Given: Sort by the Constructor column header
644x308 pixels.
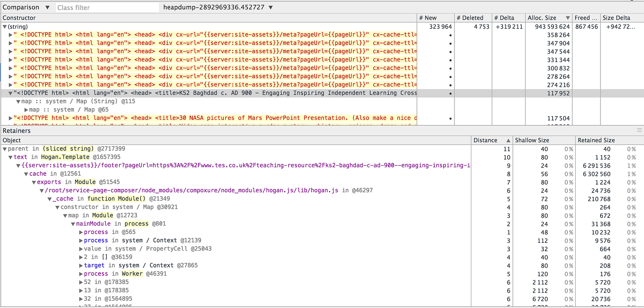Looking at the screenshot, I should point(208,18).
